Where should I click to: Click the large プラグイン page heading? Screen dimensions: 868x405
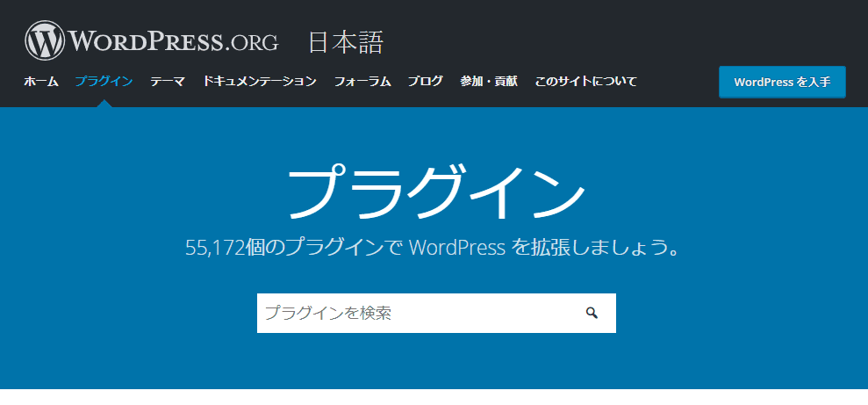436,192
